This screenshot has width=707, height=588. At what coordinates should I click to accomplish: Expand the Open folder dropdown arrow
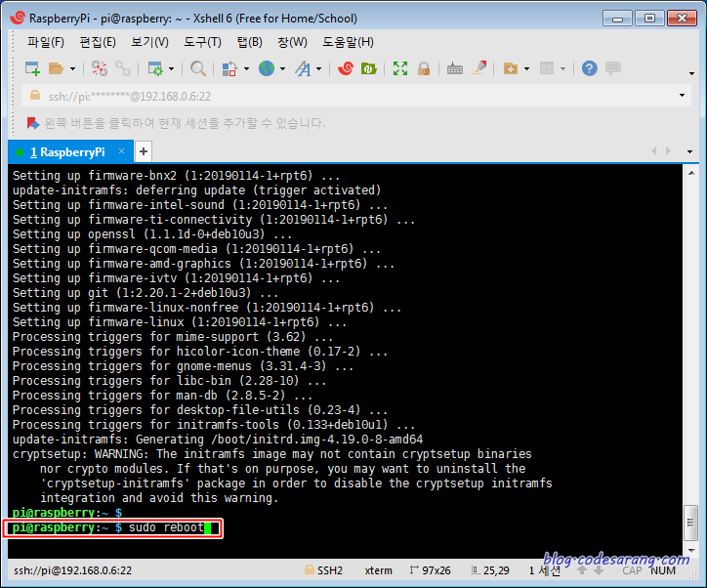point(72,69)
